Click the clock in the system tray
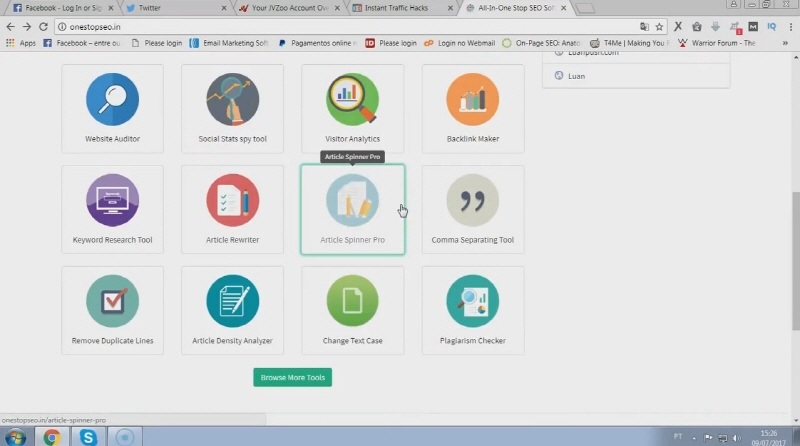 tap(768, 438)
